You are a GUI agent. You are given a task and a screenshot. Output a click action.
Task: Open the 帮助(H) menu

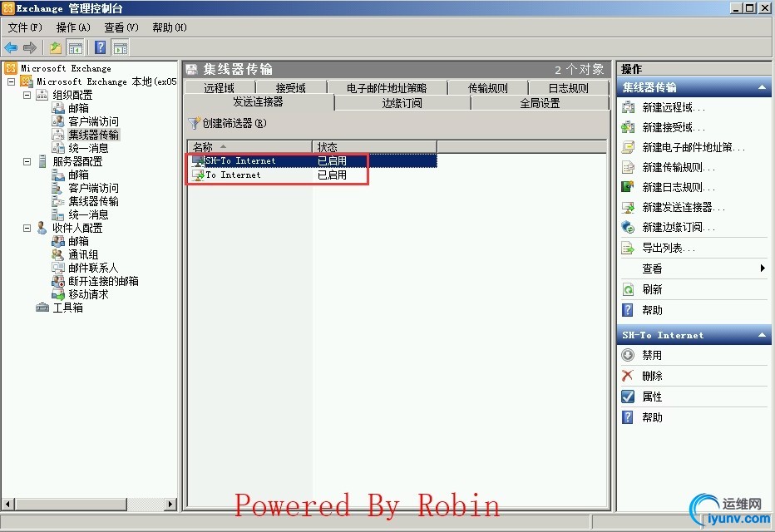coord(170,27)
